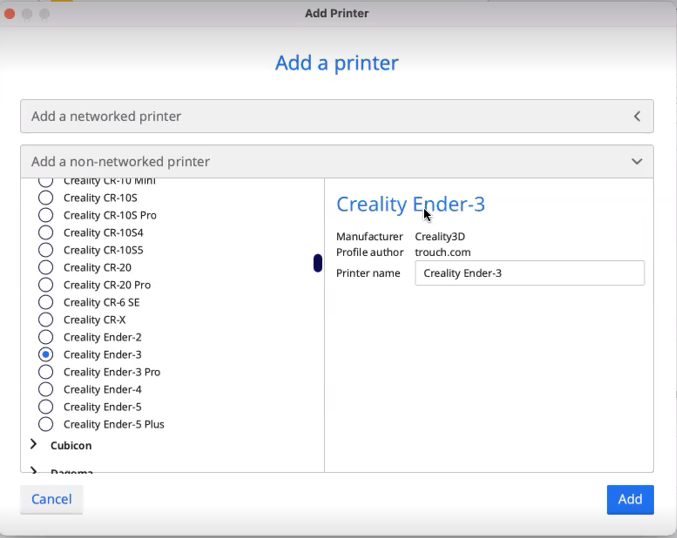This screenshot has height=538, width=677.
Task: Click the Add a printer title
Action: [337, 63]
